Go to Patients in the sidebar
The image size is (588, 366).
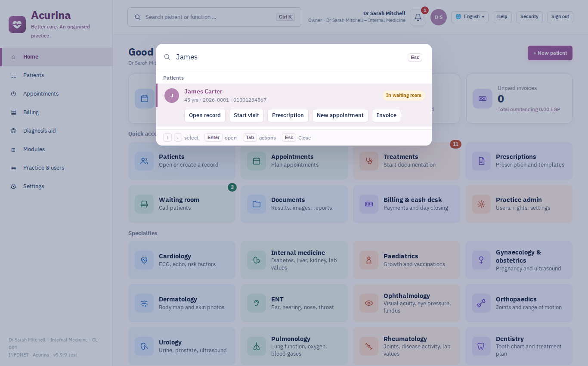[x=56, y=75]
